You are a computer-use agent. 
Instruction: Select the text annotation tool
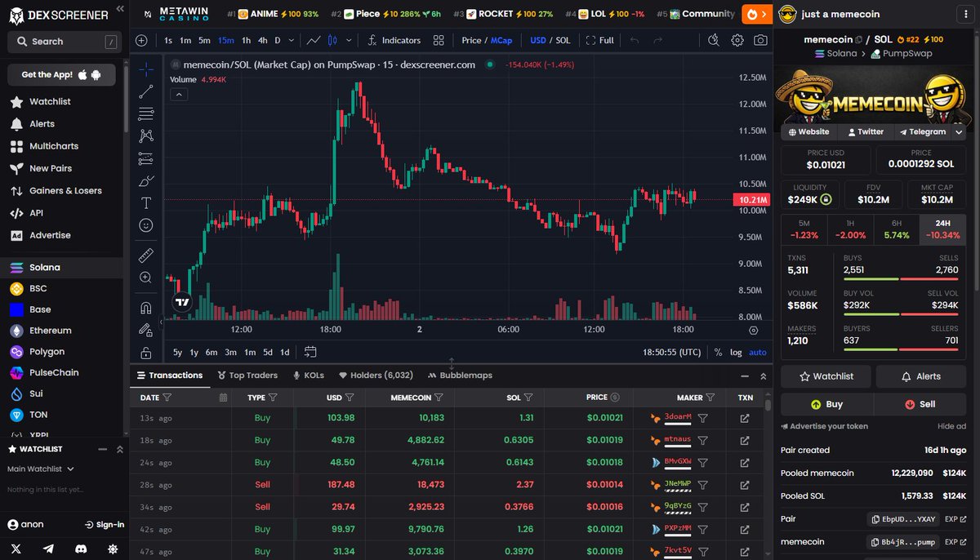tap(145, 202)
